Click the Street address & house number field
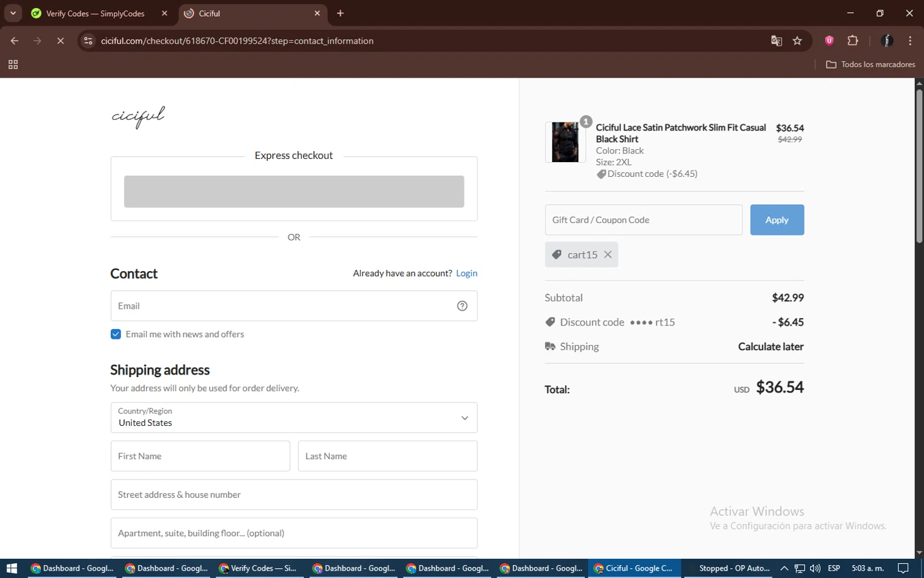The height and width of the screenshot is (578, 924). [294, 495]
